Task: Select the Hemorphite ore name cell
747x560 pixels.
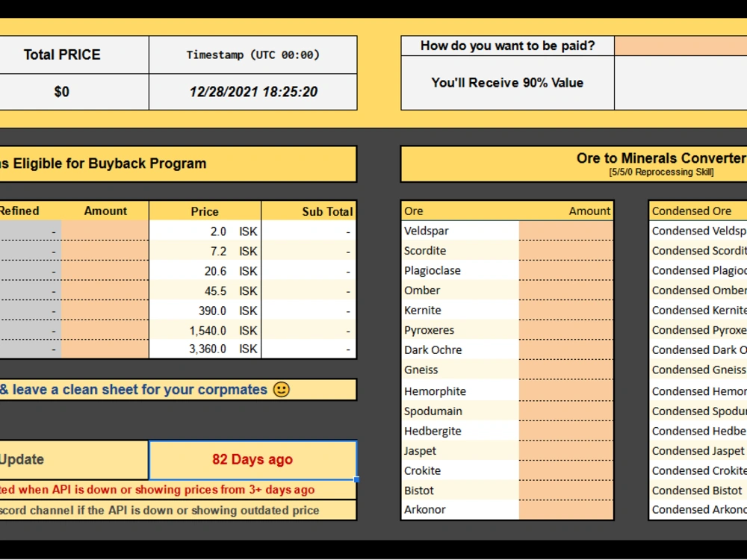Action: click(460, 391)
